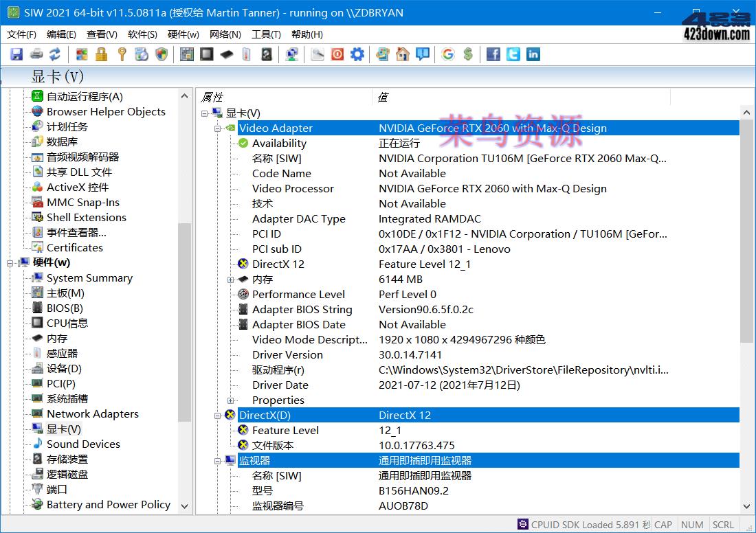Open the thermometer sensors toolbar icon

point(246,54)
